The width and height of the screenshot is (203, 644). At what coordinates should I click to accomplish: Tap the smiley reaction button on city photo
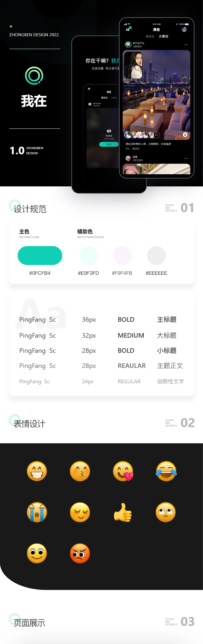coord(185,135)
